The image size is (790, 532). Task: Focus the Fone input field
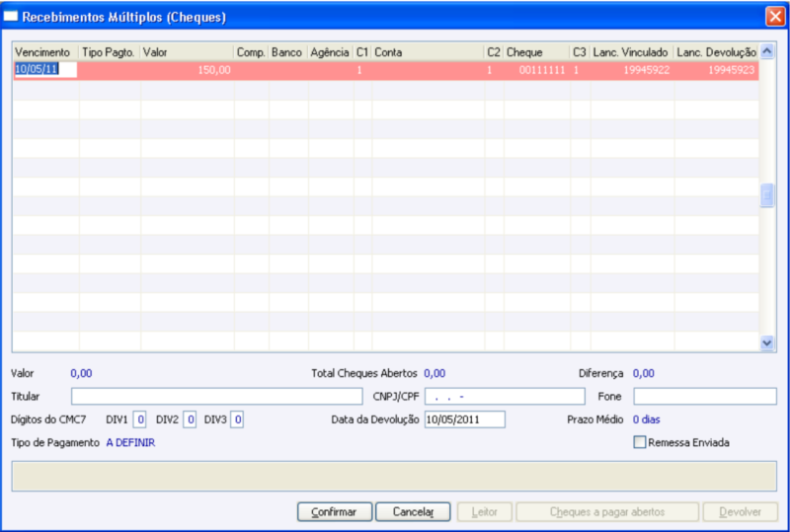[705, 396]
